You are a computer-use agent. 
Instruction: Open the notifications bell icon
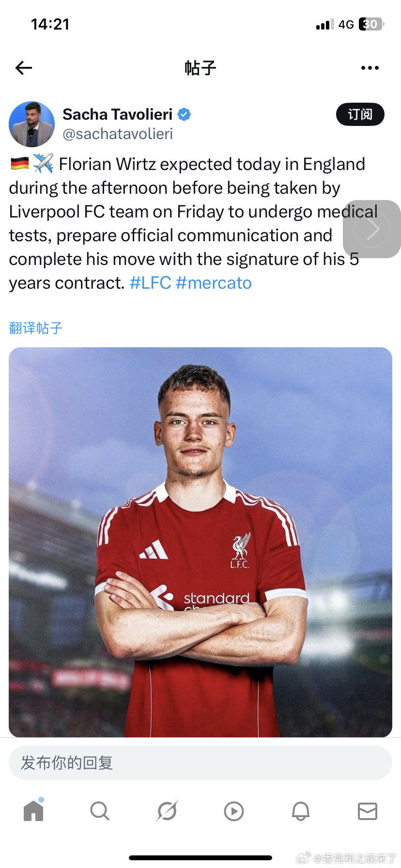pos(301,811)
